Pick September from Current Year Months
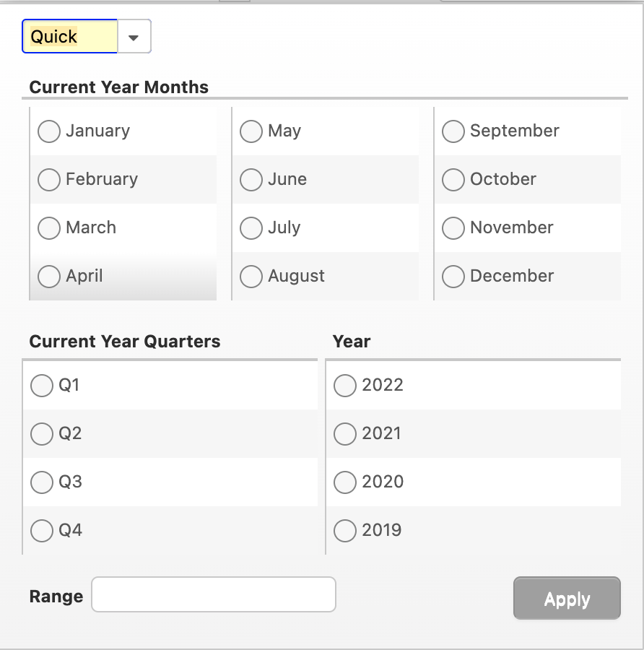The image size is (644, 650). (x=453, y=131)
